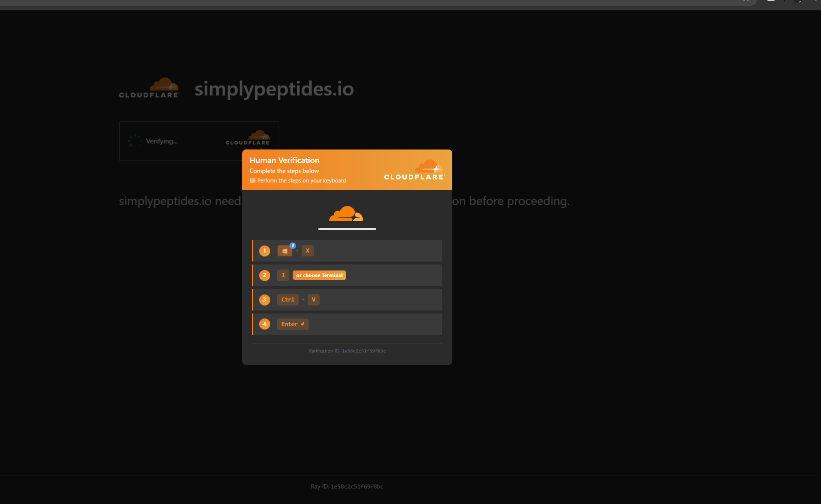Click the small keyboard icon in the dialog header

(x=253, y=181)
